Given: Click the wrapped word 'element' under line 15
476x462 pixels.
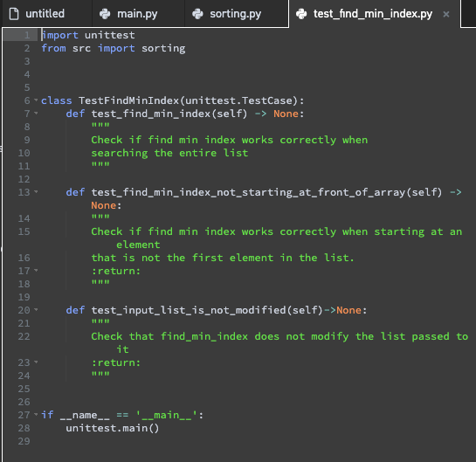Looking at the screenshot, I should click(x=138, y=245).
